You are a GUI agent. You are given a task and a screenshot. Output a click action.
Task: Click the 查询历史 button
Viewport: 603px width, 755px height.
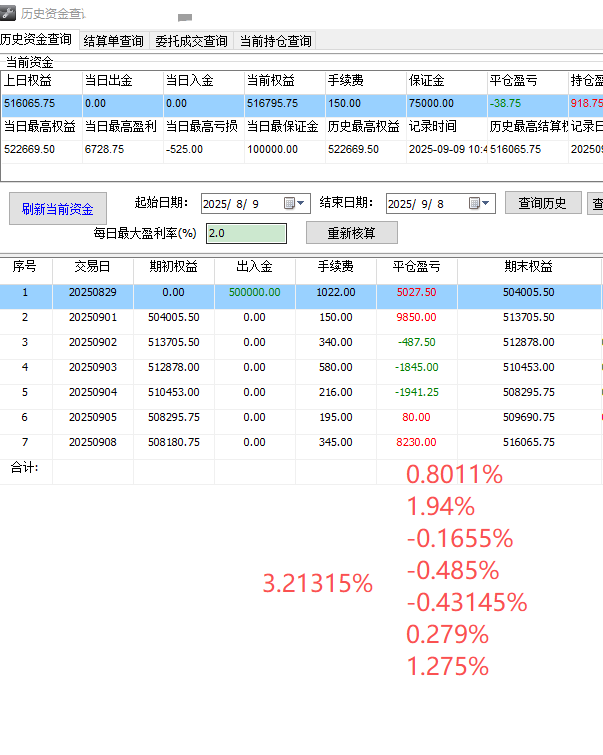click(543, 203)
